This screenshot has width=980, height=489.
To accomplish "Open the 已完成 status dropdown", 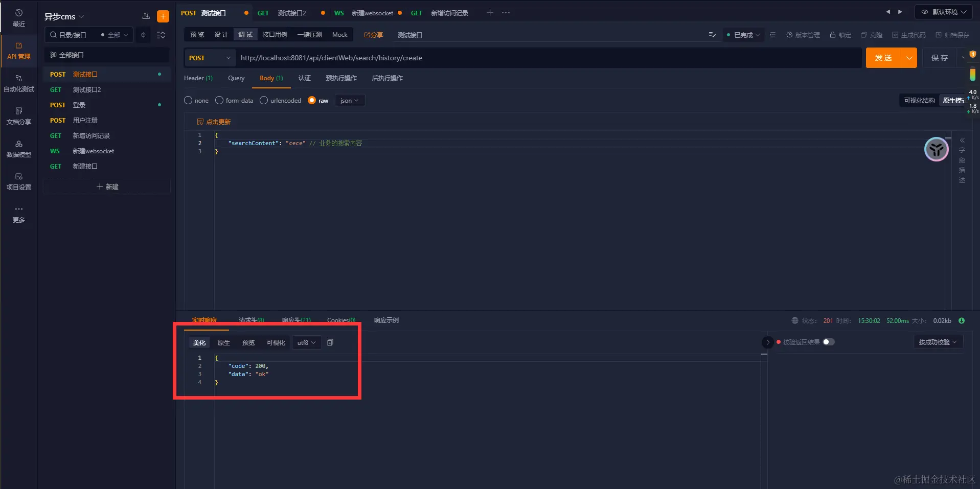I will click(743, 35).
